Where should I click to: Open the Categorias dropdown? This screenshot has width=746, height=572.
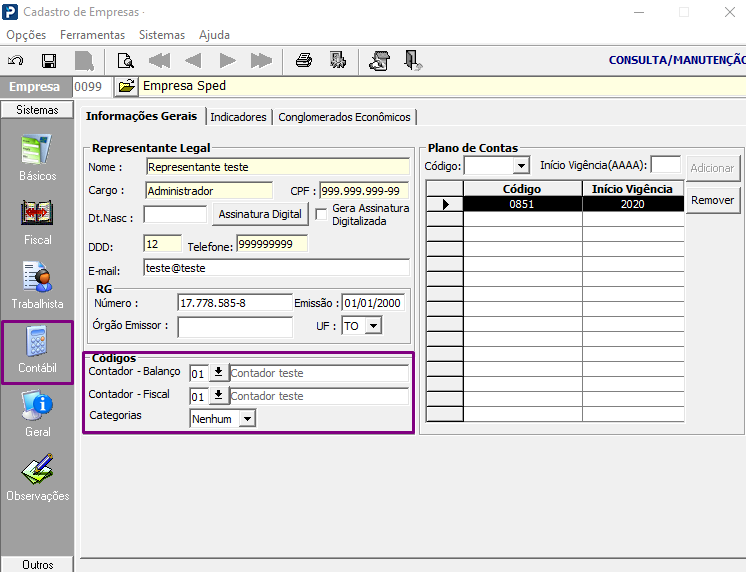(x=247, y=419)
